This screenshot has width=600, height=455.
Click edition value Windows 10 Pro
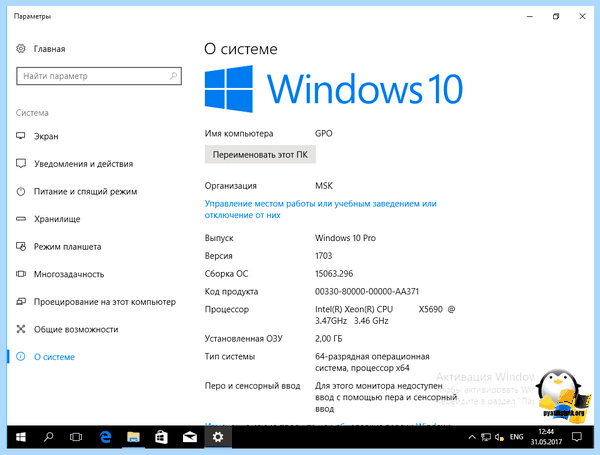[345, 238]
